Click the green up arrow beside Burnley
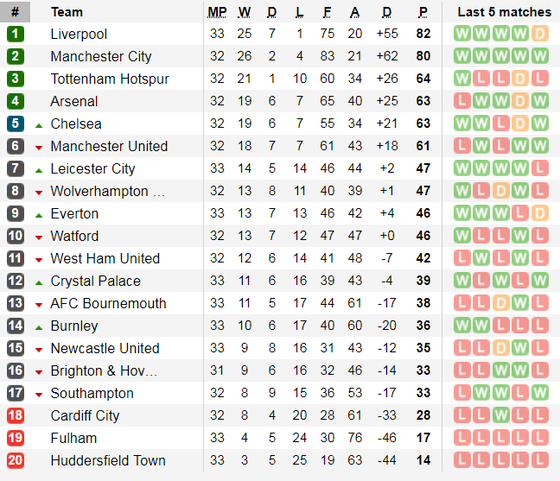Viewport: 560px width, 481px height. (x=39, y=328)
